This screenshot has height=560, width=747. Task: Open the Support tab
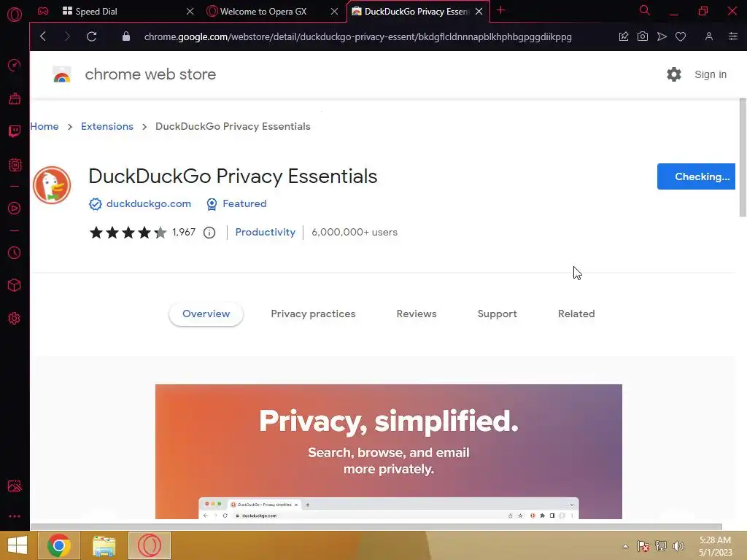pyautogui.click(x=497, y=314)
